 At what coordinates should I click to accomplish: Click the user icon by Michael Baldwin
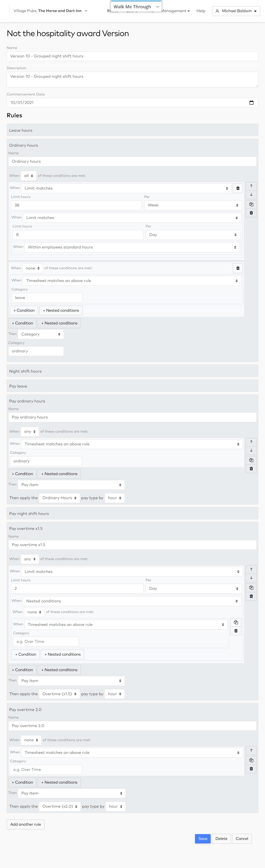[x=217, y=11]
